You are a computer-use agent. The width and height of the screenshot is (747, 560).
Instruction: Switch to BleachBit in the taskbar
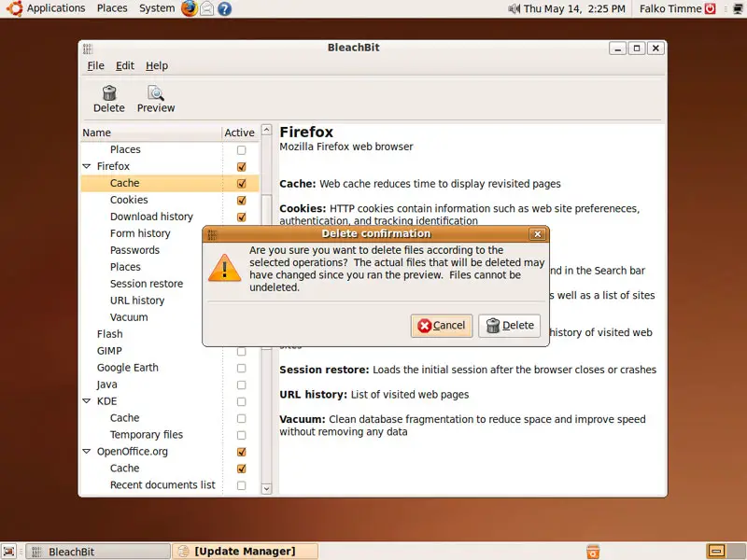[98, 552]
